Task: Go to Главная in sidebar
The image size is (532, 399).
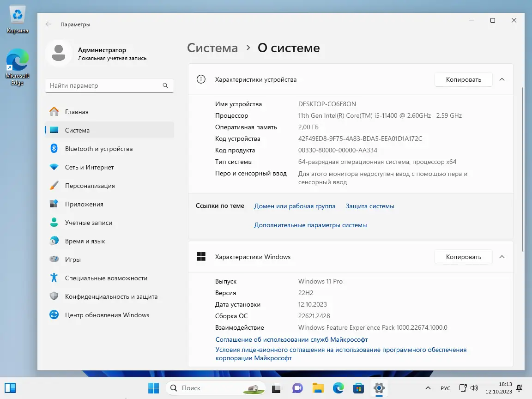Action: [x=109, y=112]
